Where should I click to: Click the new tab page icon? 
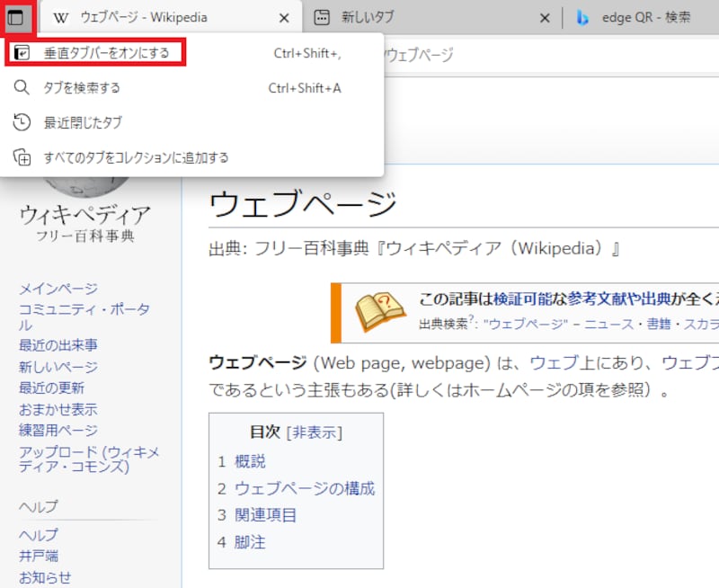coord(322,18)
